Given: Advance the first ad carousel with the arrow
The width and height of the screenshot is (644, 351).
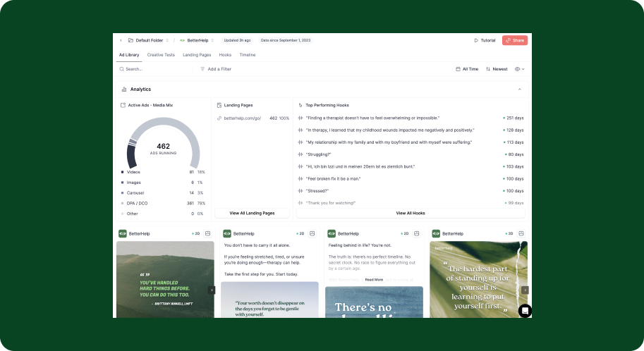Looking at the screenshot, I should 212,290.
